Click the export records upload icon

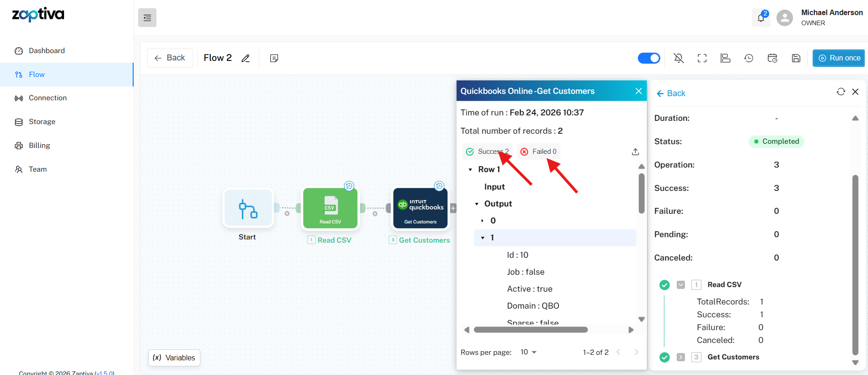(x=635, y=152)
